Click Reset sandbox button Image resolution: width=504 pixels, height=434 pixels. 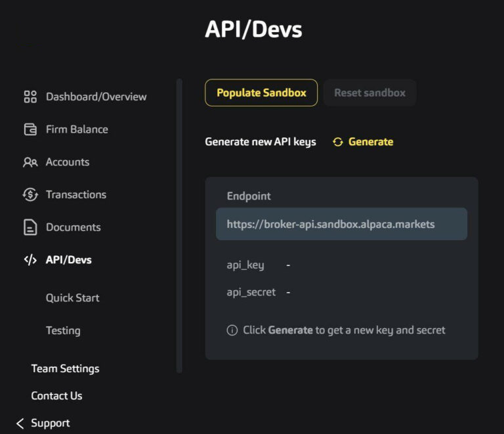click(369, 93)
